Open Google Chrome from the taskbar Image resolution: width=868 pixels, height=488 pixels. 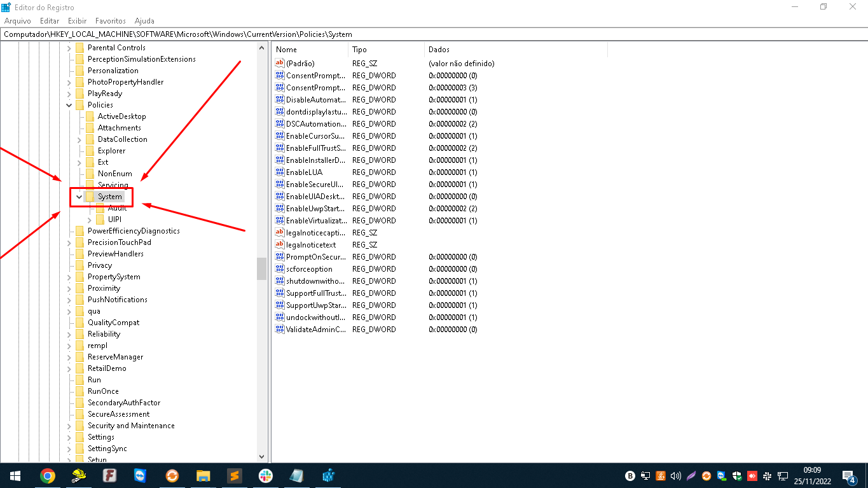coord(47,476)
